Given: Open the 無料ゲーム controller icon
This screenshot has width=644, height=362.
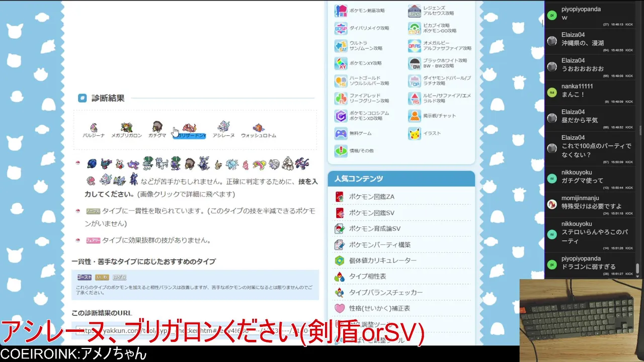Looking at the screenshot, I should (341, 134).
